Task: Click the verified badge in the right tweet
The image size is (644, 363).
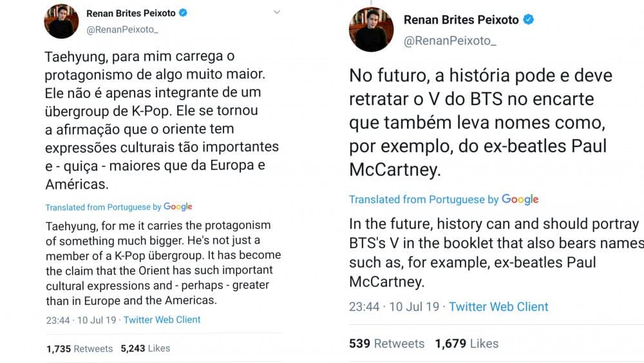Action: click(529, 20)
